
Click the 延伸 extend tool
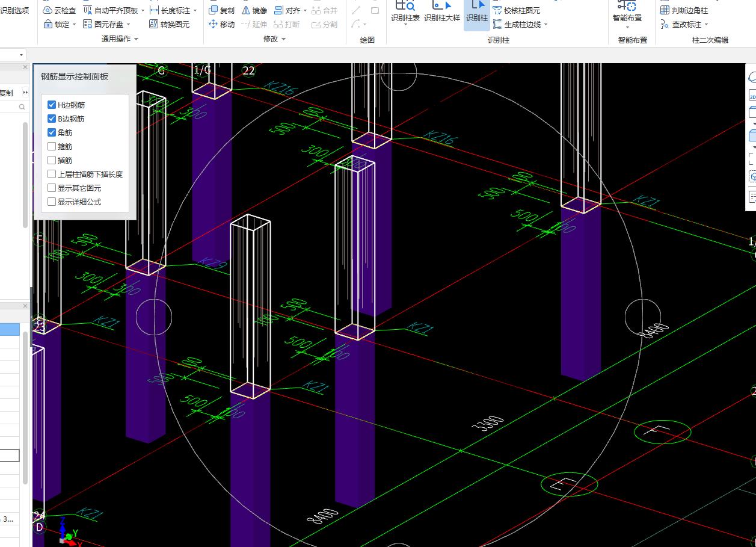[254, 24]
